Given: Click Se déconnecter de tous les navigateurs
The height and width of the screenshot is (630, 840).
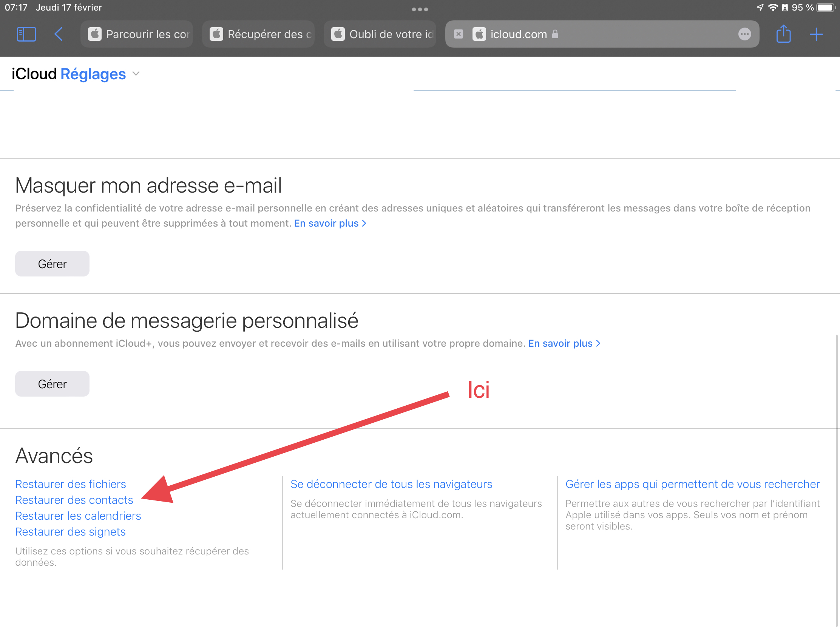Looking at the screenshot, I should point(391,484).
